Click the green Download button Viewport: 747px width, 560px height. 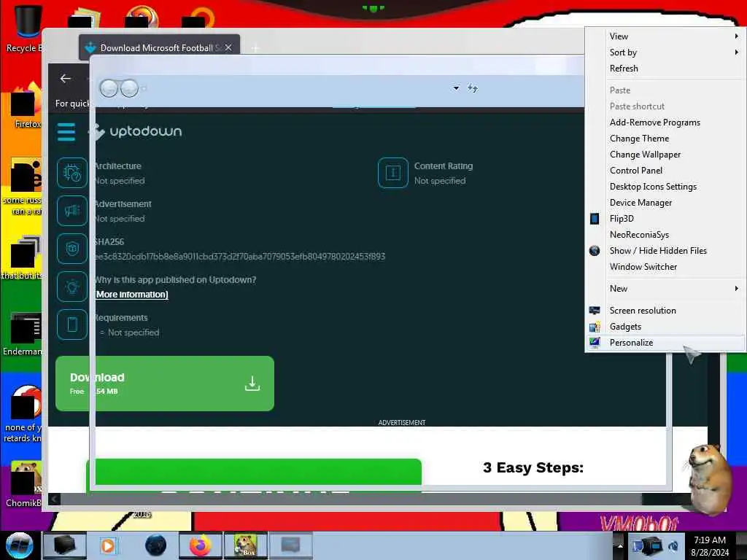coord(165,384)
